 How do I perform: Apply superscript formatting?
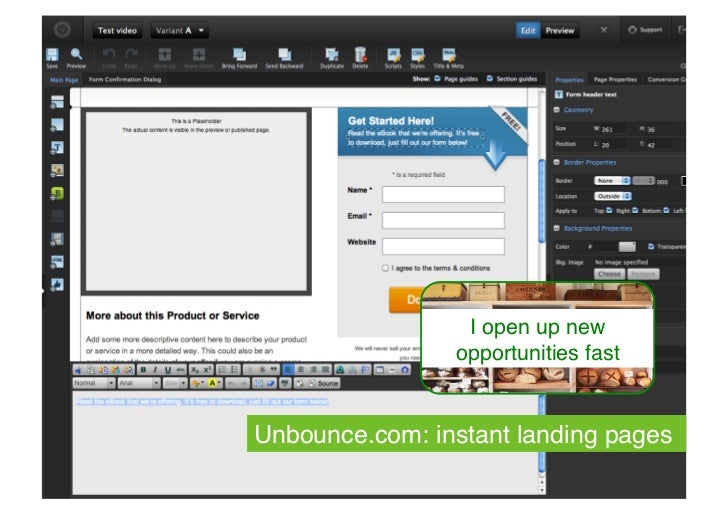[208, 370]
